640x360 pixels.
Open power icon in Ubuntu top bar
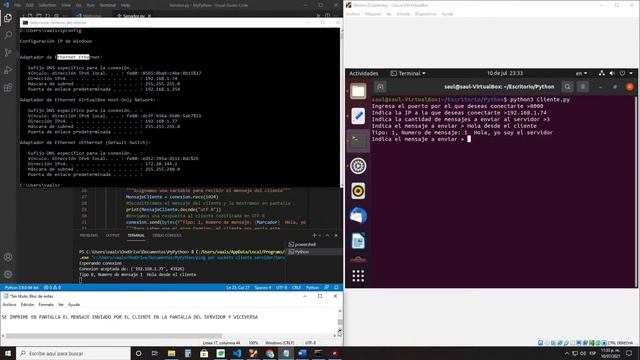pos(622,73)
